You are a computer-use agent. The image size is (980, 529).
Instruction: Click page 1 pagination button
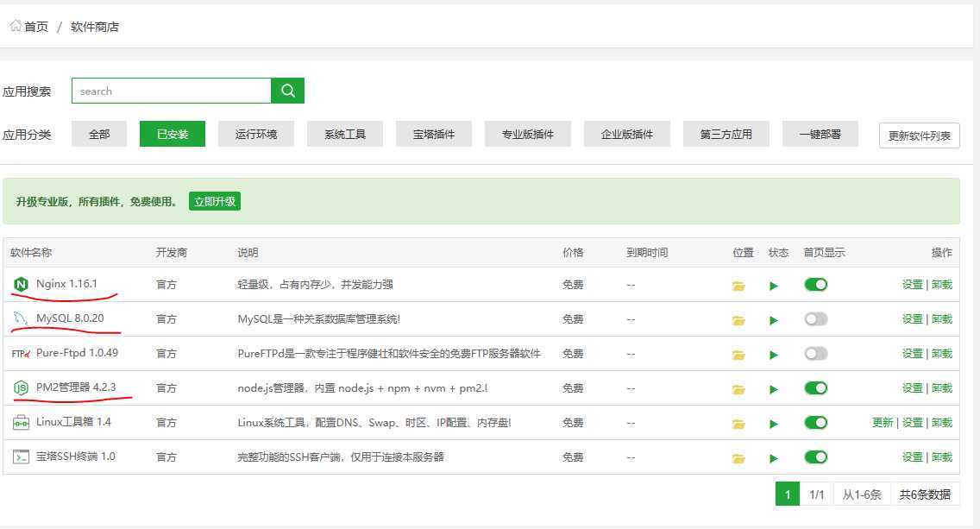(788, 494)
